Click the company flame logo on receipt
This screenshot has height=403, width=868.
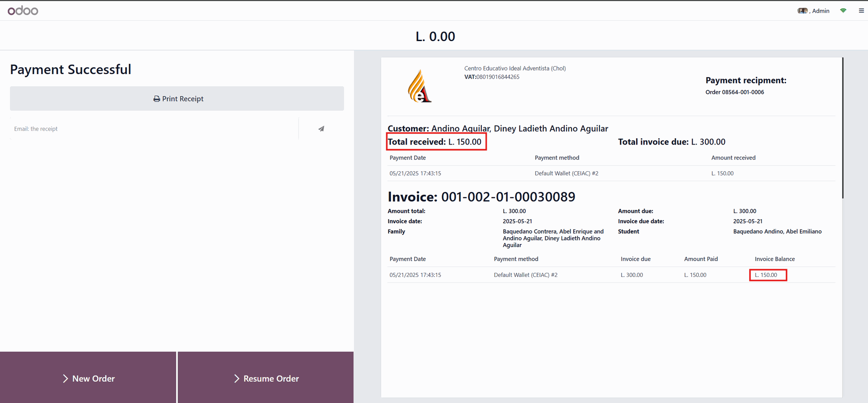419,86
